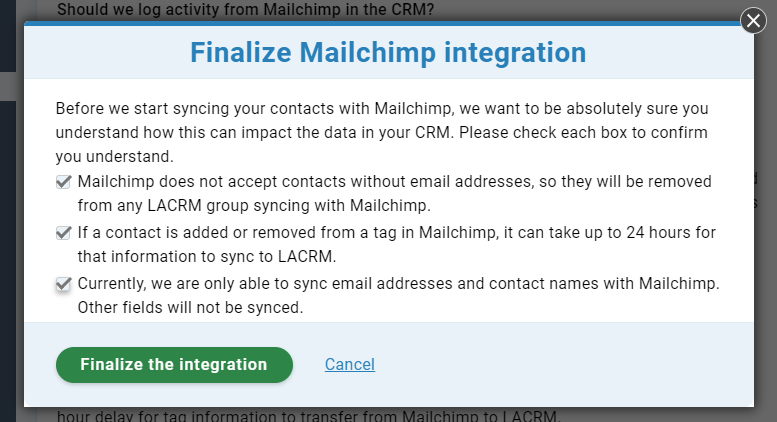Click the 'from any LACRM group syncing' line
Screen dimensions: 777x422
pyautogui.click(x=254, y=206)
